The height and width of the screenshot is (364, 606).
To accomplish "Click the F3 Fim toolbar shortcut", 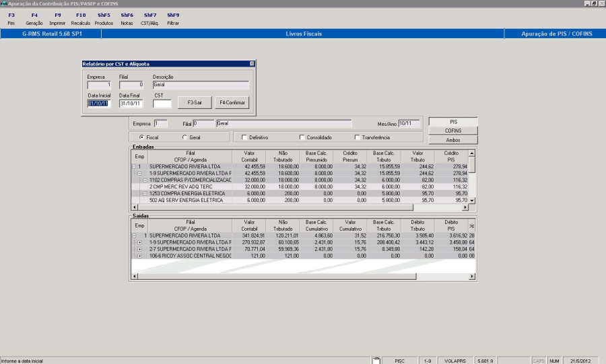I will tap(11, 19).
